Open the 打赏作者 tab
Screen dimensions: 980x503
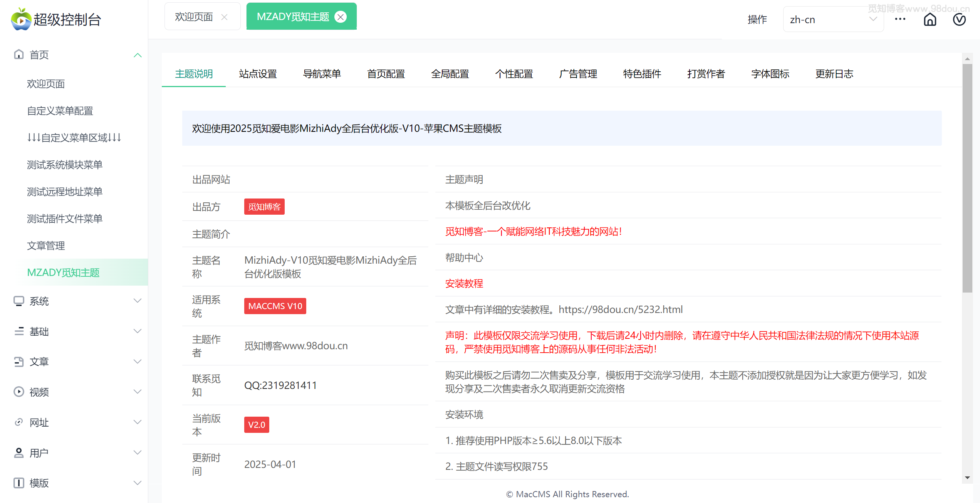click(706, 74)
